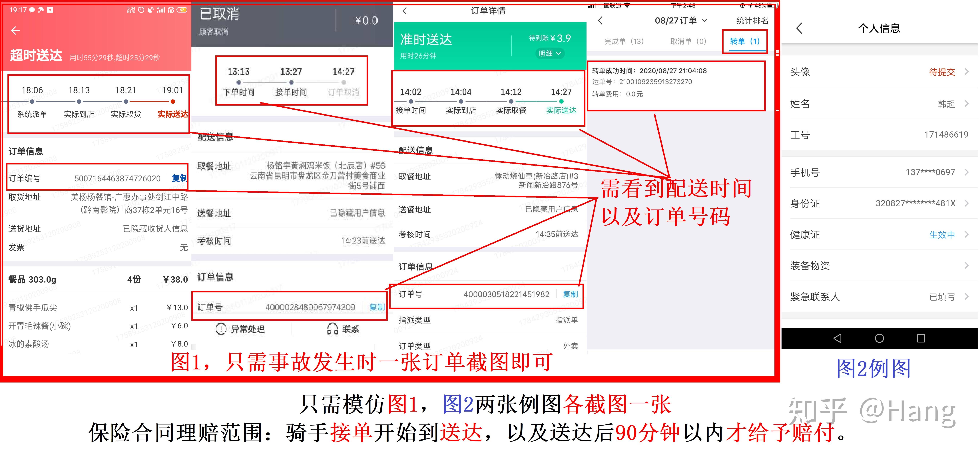Tap the 异常处理 button label
This screenshot has width=980, height=455.
tap(248, 329)
